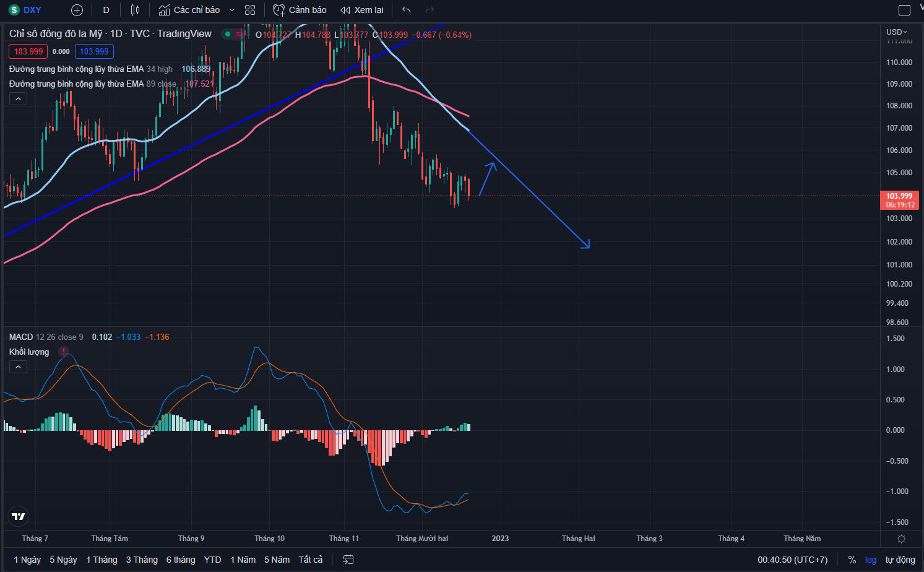924x572 pixels.
Task: Open the candlestick chart style selector
Action: tap(135, 10)
